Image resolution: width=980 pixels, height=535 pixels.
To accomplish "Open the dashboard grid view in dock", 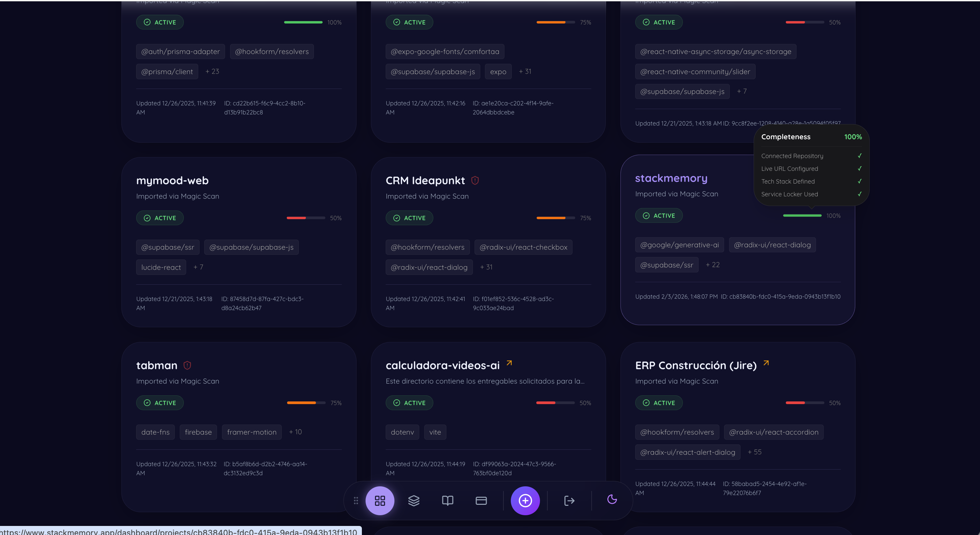I will tap(380, 500).
